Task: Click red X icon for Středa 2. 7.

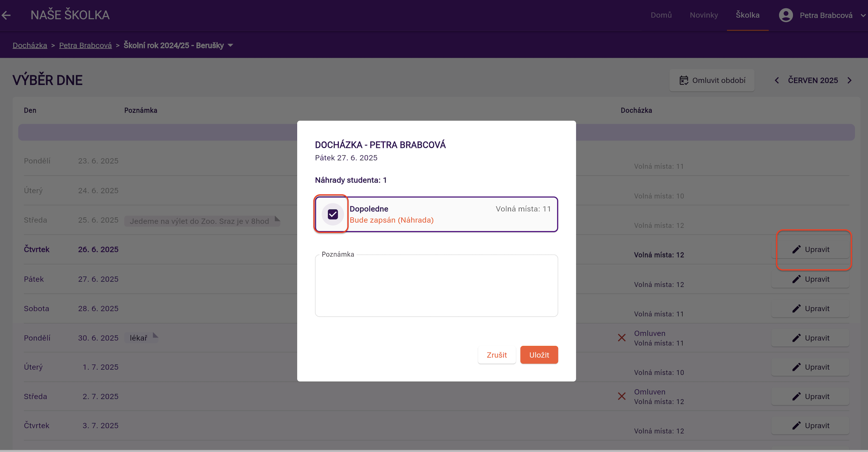Action: pyautogui.click(x=622, y=396)
